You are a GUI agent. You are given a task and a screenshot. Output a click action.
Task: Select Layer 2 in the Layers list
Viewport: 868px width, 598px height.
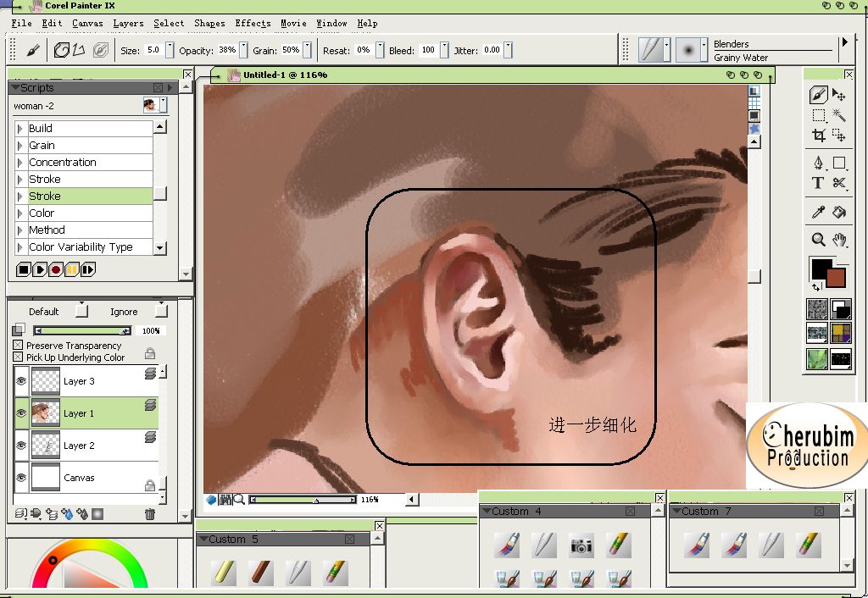pyautogui.click(x=86, y=446)
